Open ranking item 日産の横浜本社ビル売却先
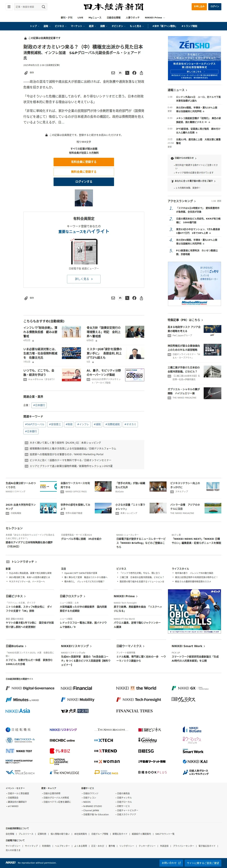Image resolution: width=227 pixels, height=868 pixels. click(x=198, y=220)
